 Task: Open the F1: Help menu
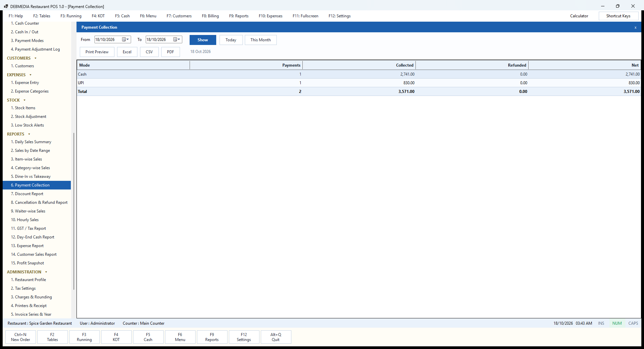point(16,16)
